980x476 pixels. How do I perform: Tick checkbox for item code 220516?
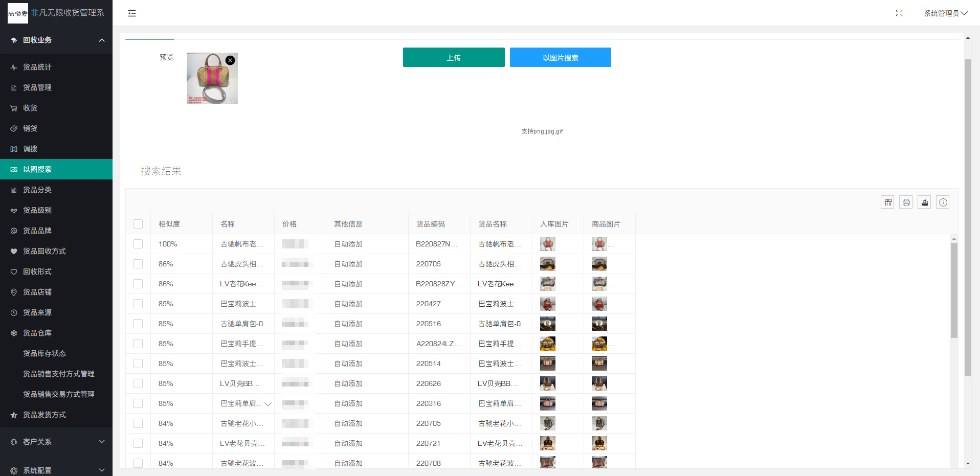pos(138,324)
